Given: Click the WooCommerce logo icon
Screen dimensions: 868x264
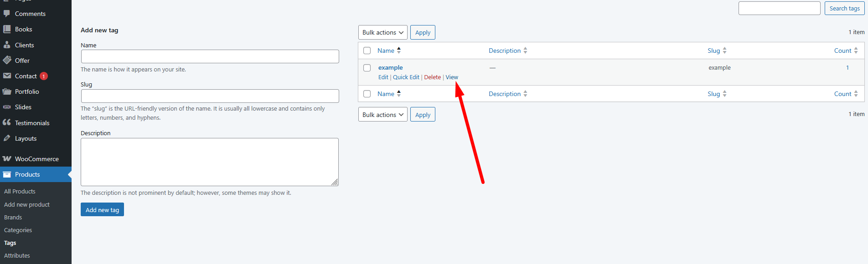Looking at the screenshot, I should click(x=7, y=159).
